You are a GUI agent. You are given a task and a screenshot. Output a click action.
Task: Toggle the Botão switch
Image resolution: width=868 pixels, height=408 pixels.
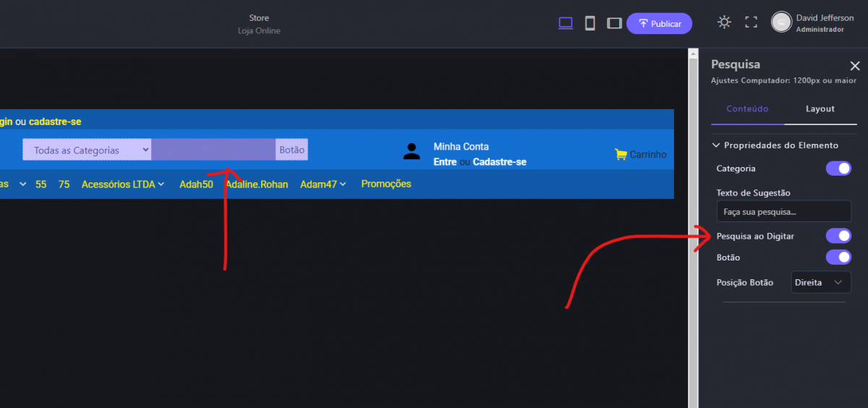click(838, 258)
